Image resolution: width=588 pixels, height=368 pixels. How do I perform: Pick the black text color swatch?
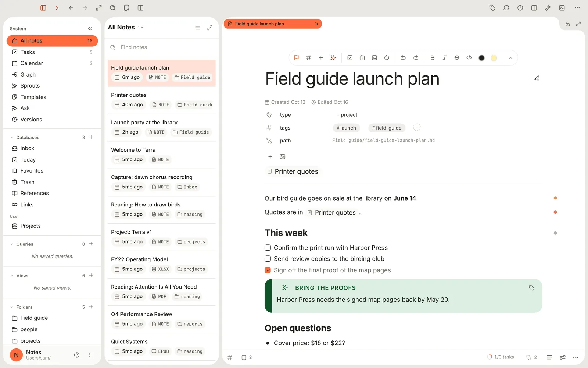point(481,58)
